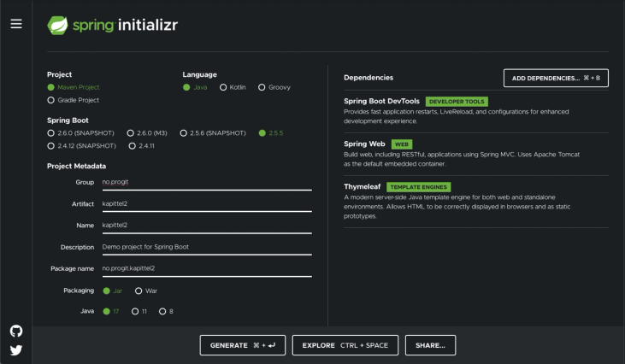
Task: Click the Language section heading
Action: 200,74
